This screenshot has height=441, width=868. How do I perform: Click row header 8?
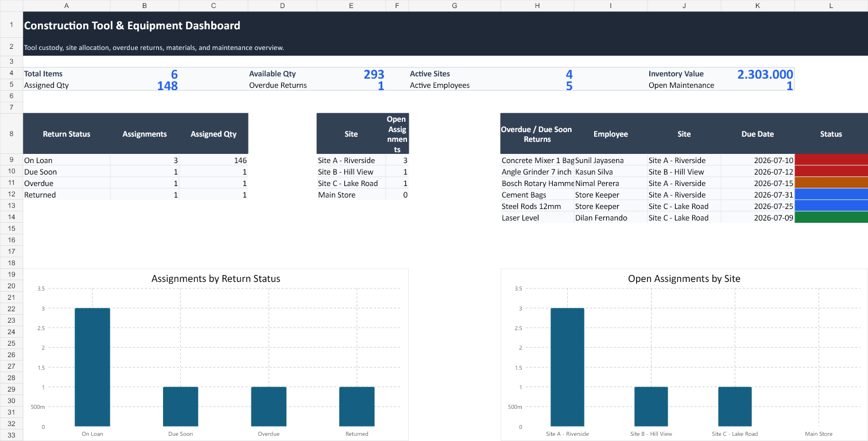click(11, 134)
